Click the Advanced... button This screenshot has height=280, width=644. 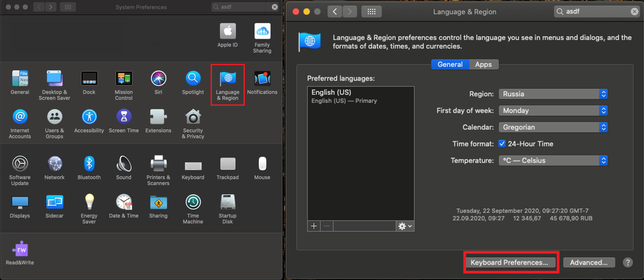click(589, 263)
